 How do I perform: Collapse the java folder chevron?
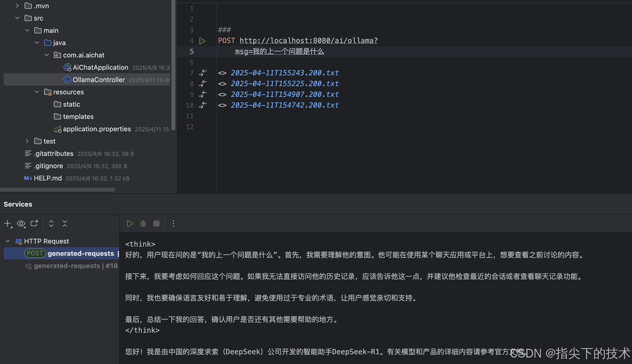pos(37,43)
